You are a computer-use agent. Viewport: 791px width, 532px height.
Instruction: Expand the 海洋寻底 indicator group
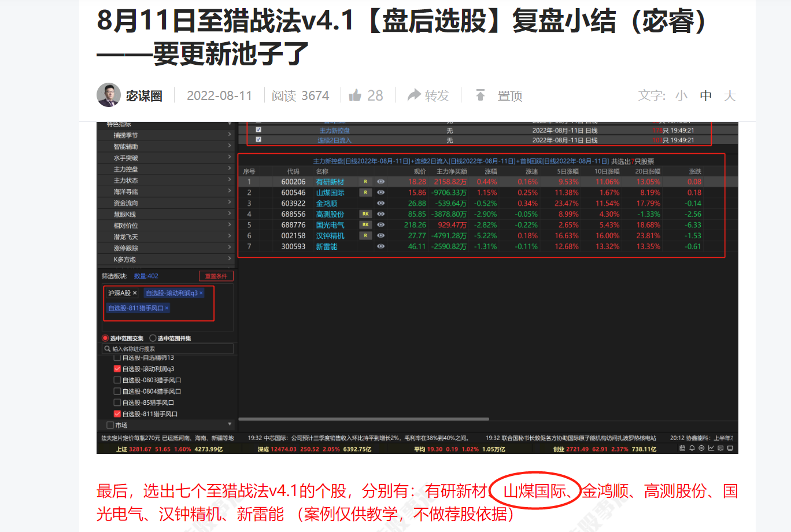[230, 191]
